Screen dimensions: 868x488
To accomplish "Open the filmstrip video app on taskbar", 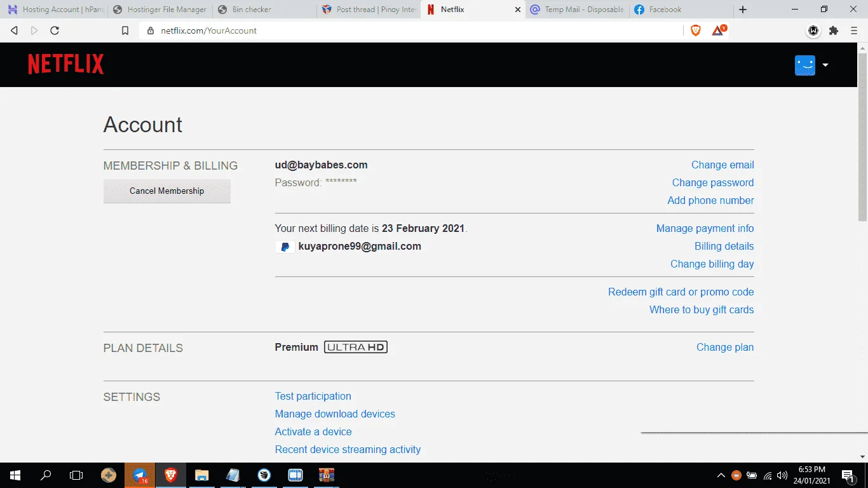I will [x=295, y=475].
